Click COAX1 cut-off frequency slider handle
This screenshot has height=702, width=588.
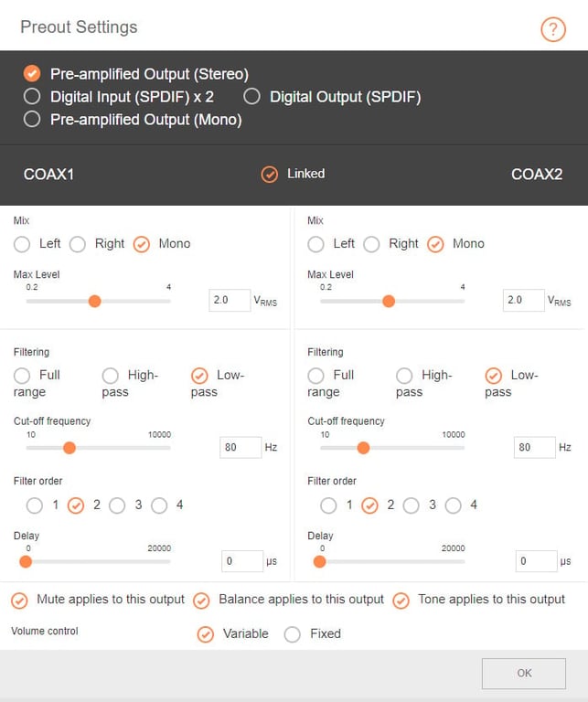pos(69,448)
